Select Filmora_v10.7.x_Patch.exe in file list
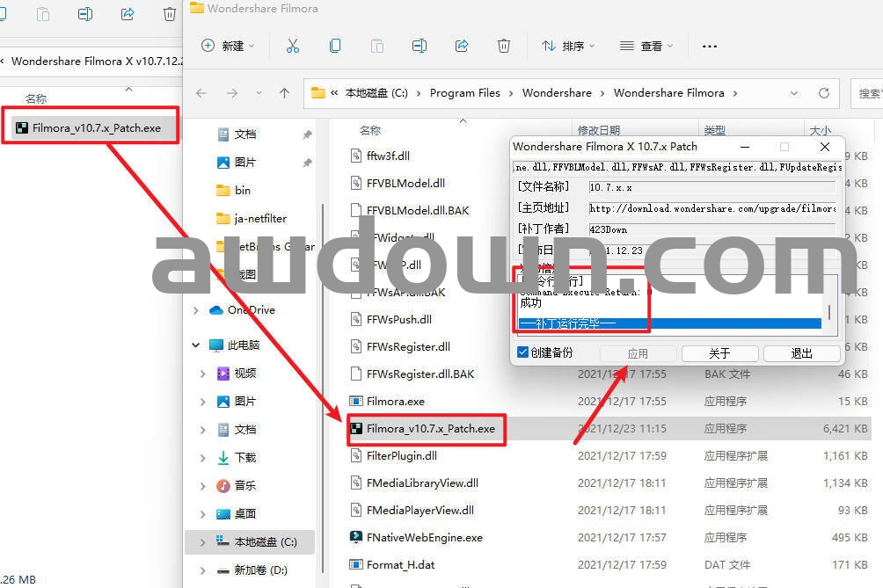The height and width of the screenshot is (588, 883). 430,429
